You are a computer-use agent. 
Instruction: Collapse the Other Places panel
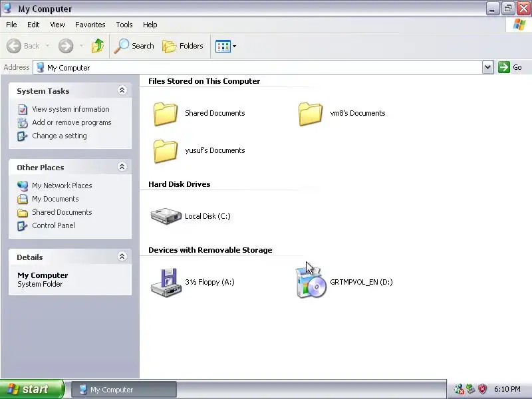[x=122, y=167]
